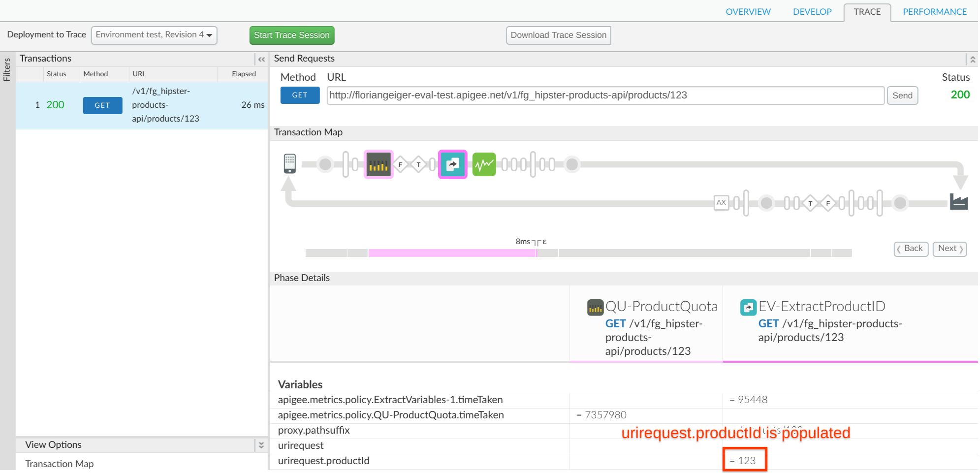Open the GET method selector in Send Requests

point(300,95)
